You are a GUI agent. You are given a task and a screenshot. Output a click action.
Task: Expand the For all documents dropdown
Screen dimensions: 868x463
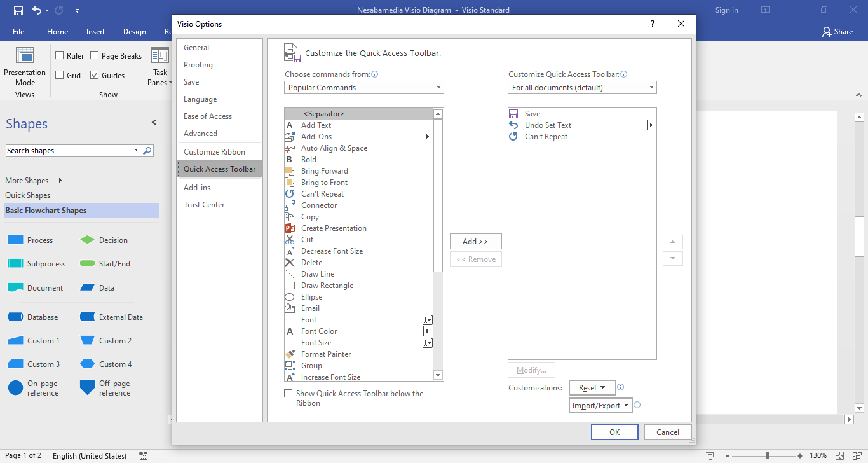tap(582, 88)
